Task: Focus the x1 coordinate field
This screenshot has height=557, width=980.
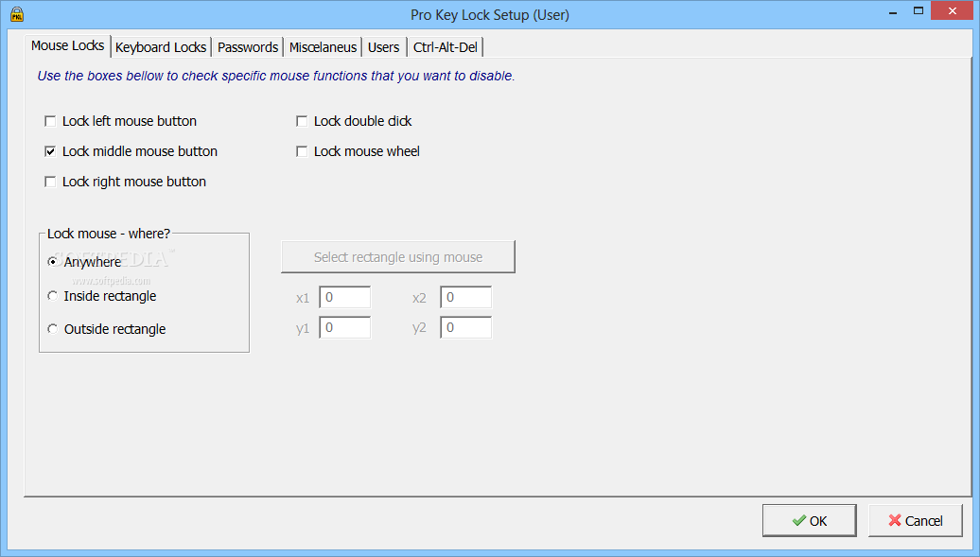Action: tap(345, 298)
